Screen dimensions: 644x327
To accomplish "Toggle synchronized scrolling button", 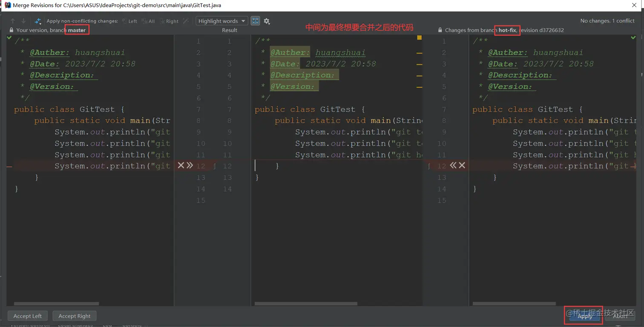I will point(255,21).
